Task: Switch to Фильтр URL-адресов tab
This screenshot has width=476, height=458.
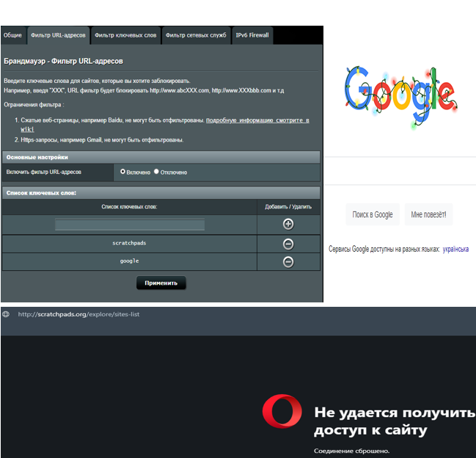Action: (58, 35)
